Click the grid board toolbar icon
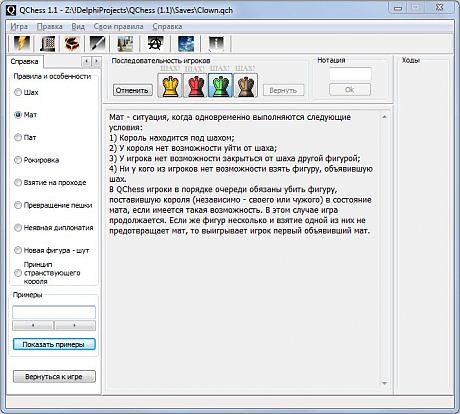 click(48, 44)
